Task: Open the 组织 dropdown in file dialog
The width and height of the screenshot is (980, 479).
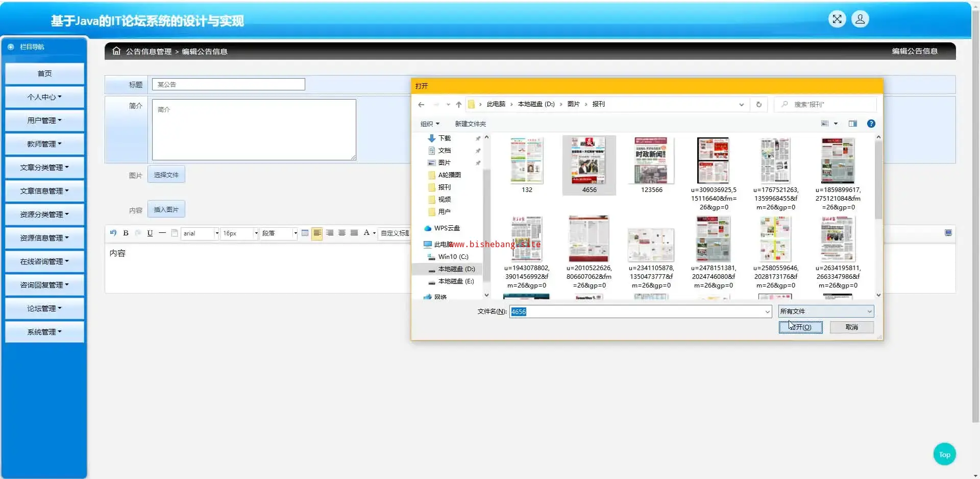Action: point(430,124)
